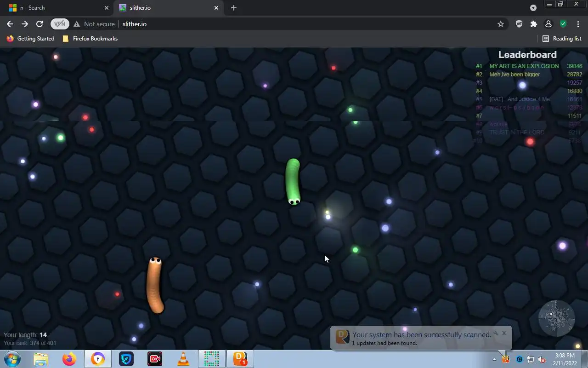Click the Your rank 374 of 401 text
The height and width of the screenshot is (368, 588).
[x=30, y=343]
